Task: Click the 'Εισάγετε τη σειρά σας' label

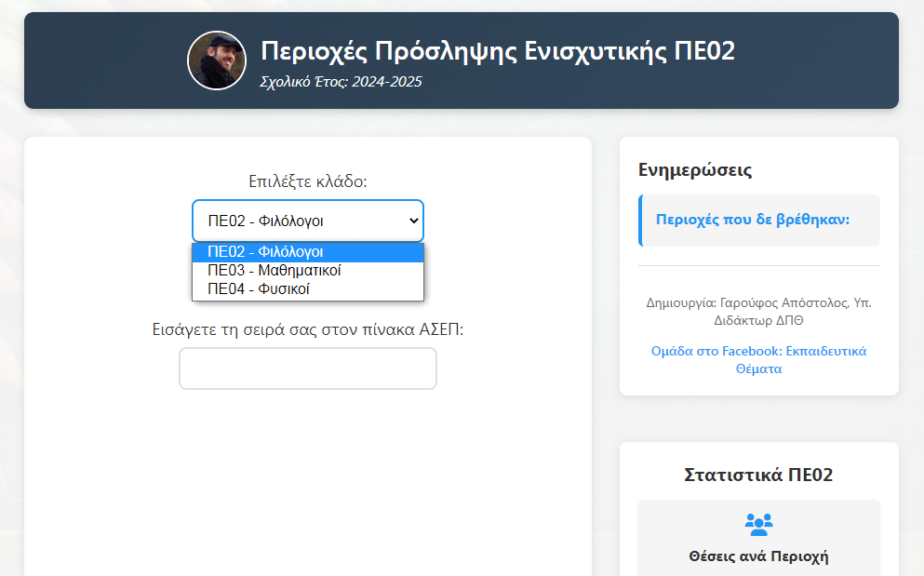Action: pyautogui.click(x=307, y=329)
